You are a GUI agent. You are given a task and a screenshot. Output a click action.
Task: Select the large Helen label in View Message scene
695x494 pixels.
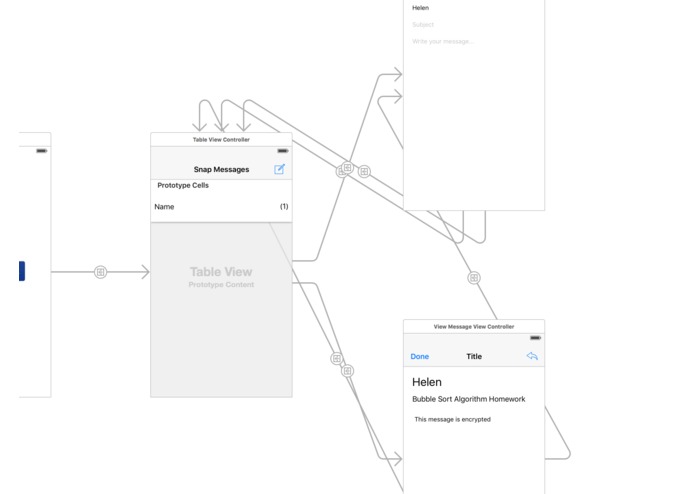tap(426, 382)
